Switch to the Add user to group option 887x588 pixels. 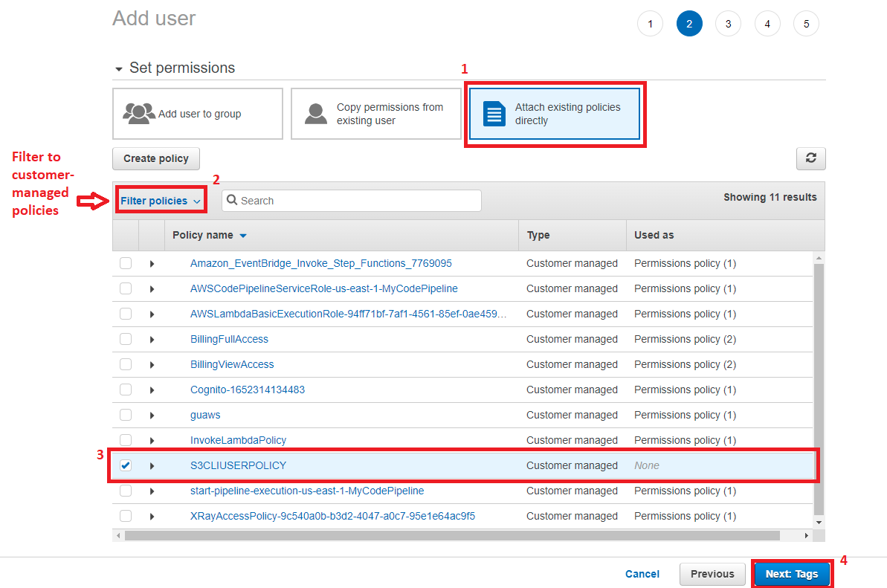click(x=198, y=114)
